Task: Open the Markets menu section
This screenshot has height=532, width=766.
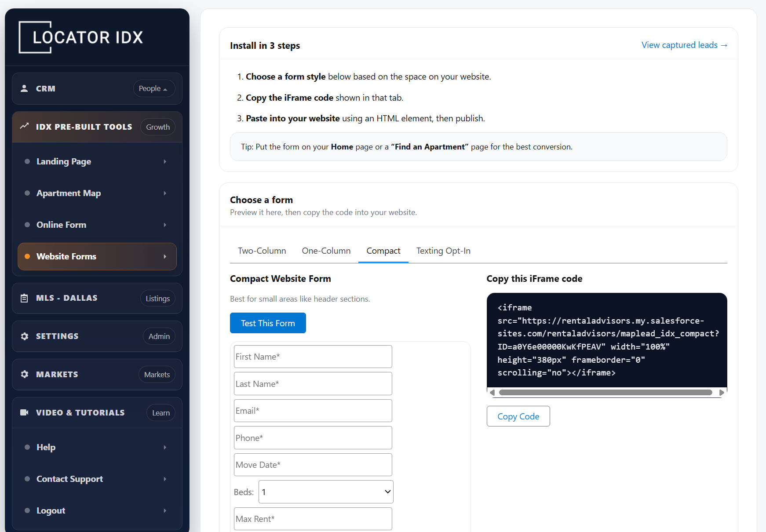Action: pyautogui.click(x=97, y=374)
